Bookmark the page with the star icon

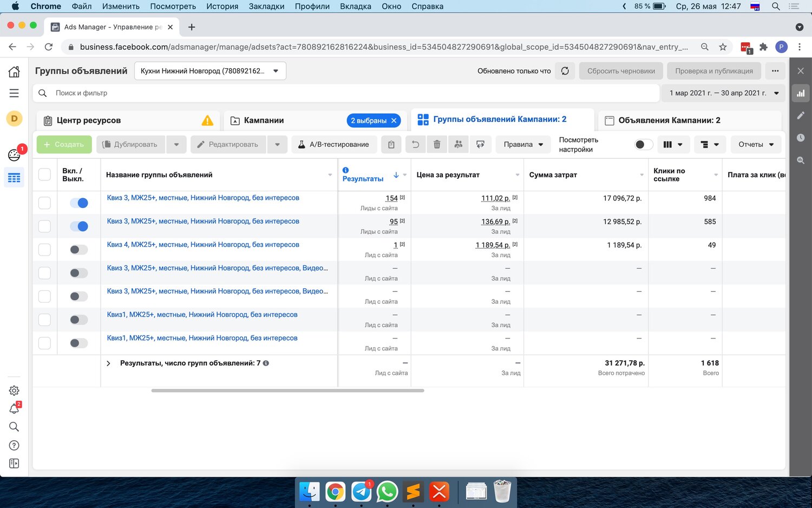[x=723, y=47]
